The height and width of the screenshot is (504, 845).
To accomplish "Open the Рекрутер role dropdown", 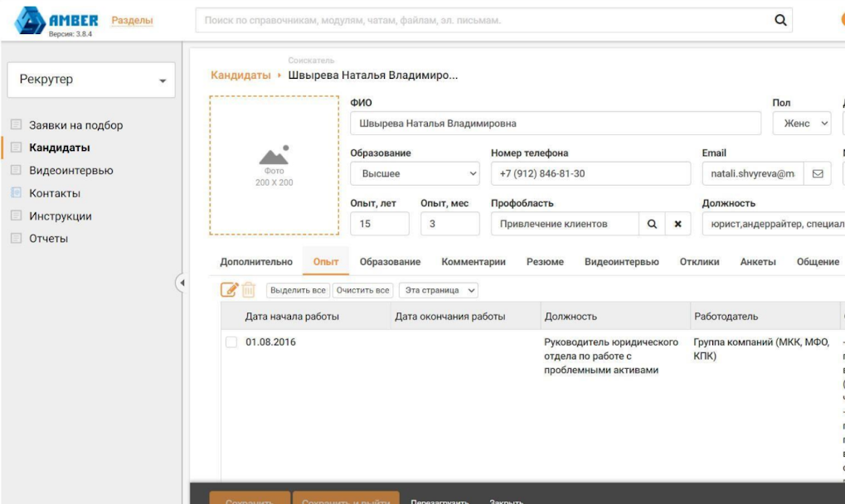I will 91,80.
